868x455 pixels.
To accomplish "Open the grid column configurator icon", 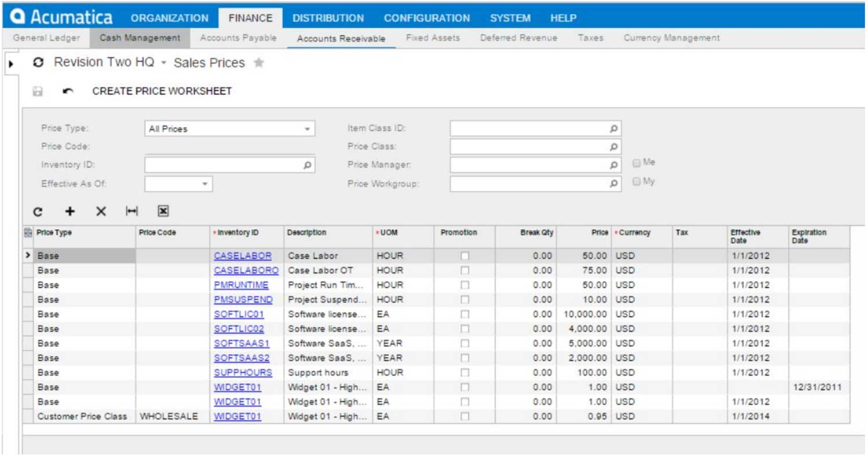I will pos(28,232).
